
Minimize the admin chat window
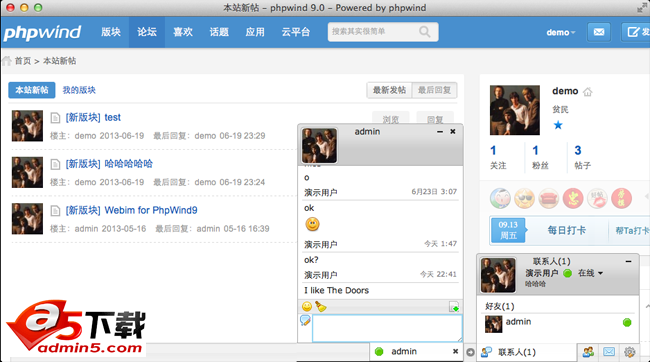click(440, 132)
